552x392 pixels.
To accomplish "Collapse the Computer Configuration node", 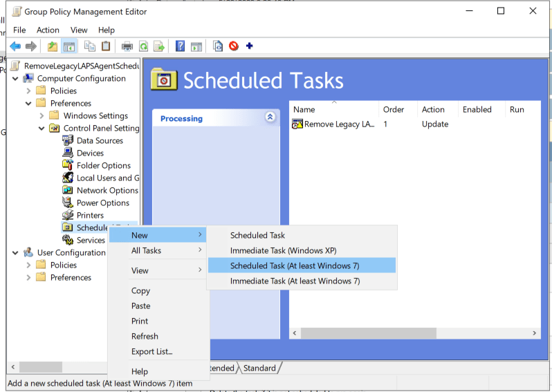I will [15, 78].
